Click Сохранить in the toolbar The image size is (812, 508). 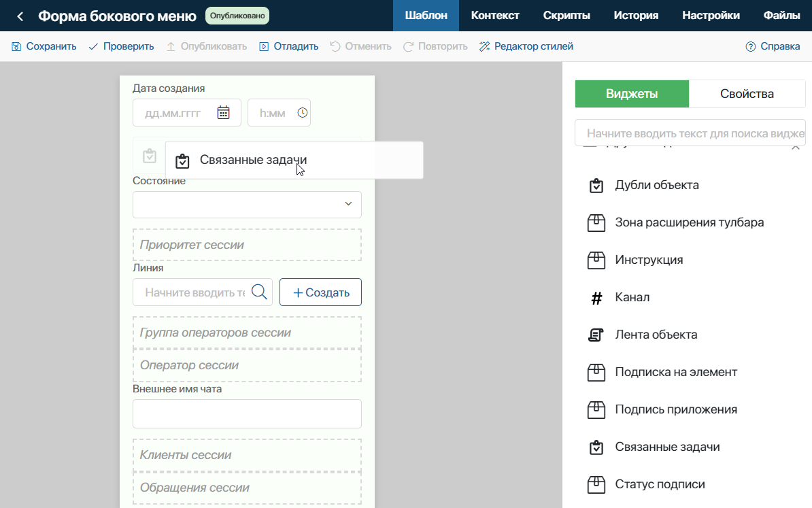pos(44,47)
